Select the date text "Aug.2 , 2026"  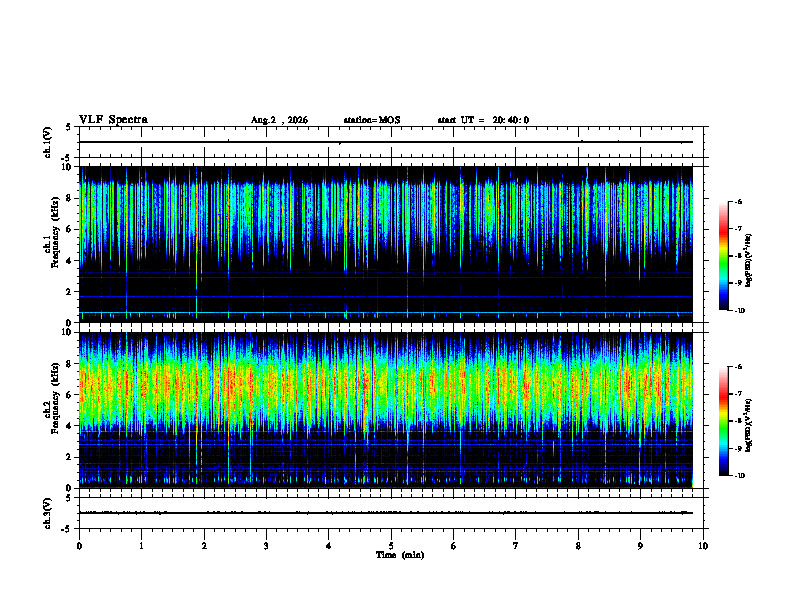[x=279, y=120]
